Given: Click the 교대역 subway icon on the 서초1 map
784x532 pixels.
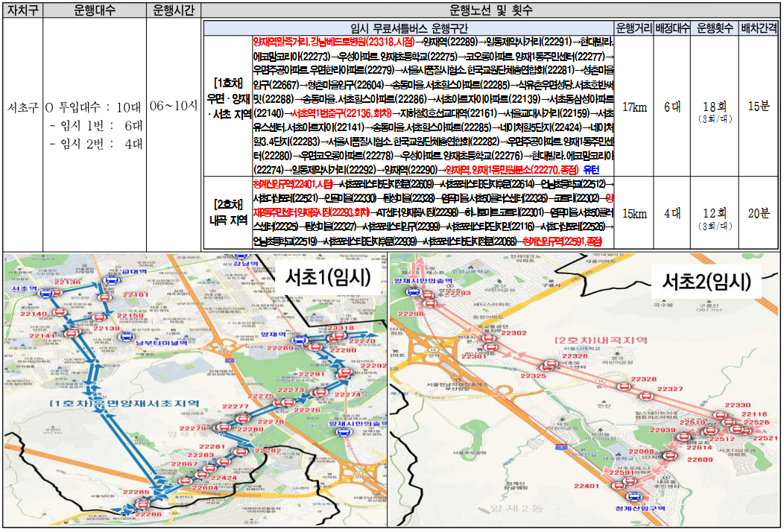Looking at the screenshot, I should (x=110, y=280).
